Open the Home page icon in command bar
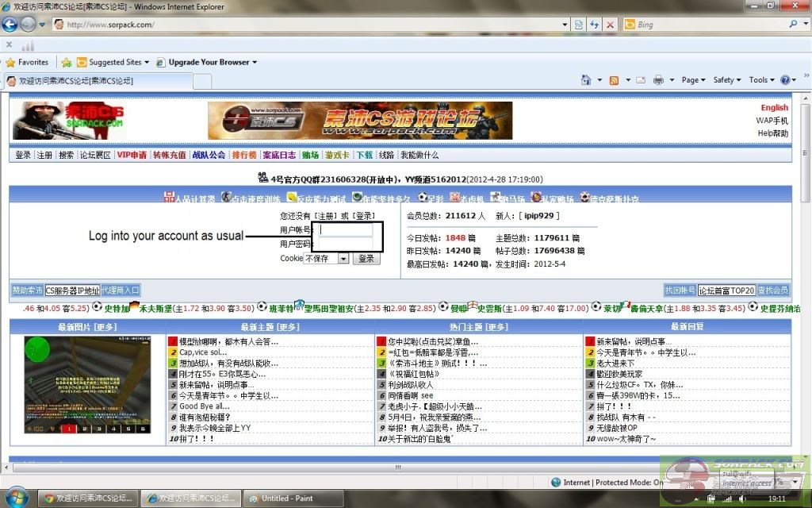Screen dimensions: 812x508 [x=586, y=80]
